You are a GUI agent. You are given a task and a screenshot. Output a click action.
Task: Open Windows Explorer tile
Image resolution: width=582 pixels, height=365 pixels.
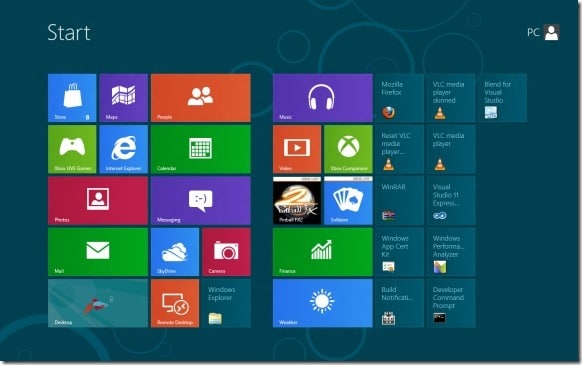[226, 303]
